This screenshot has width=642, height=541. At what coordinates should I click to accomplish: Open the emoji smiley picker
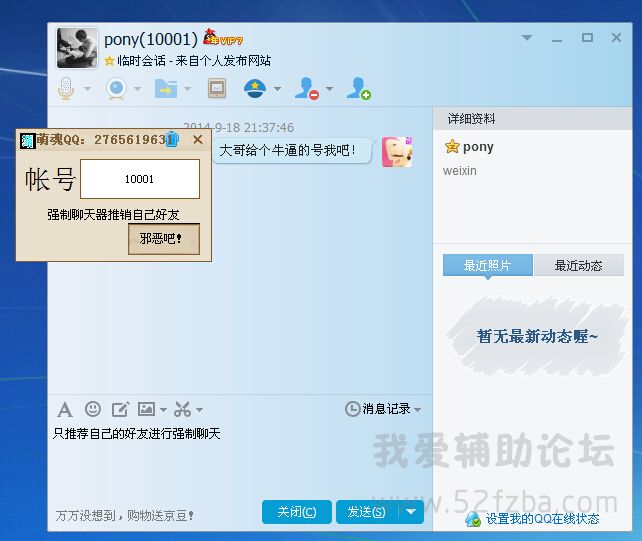coord(93,409)
